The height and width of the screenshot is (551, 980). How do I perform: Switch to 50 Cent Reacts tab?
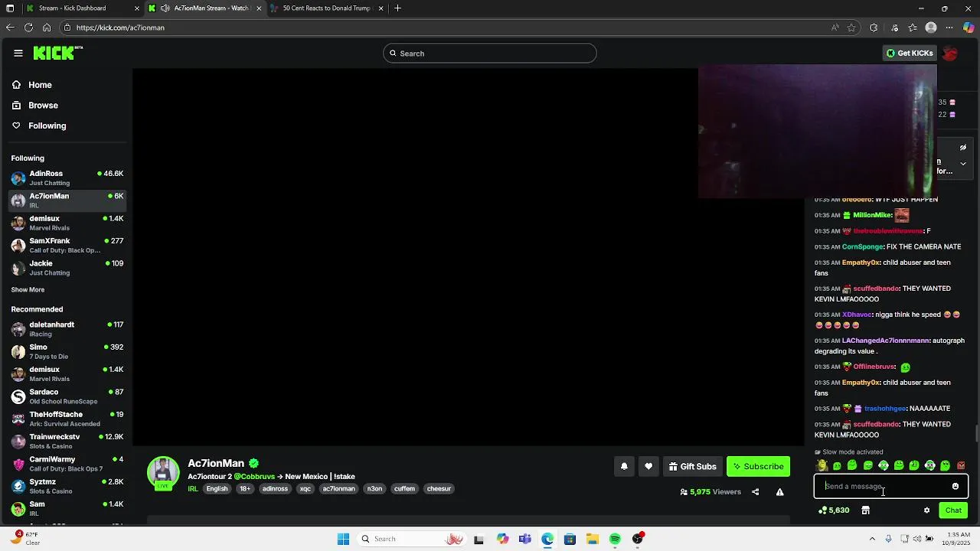327,8
